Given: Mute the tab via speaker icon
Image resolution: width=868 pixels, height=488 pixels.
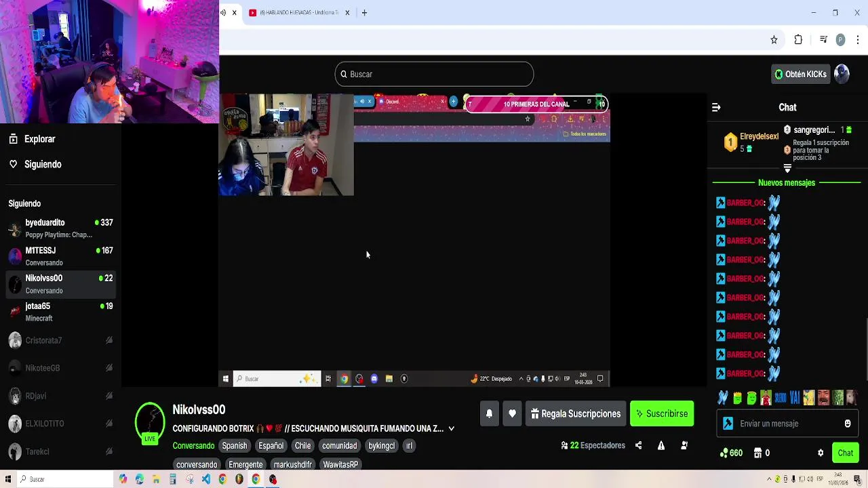Looking at the screenshot, I should [x=224, y=13].
